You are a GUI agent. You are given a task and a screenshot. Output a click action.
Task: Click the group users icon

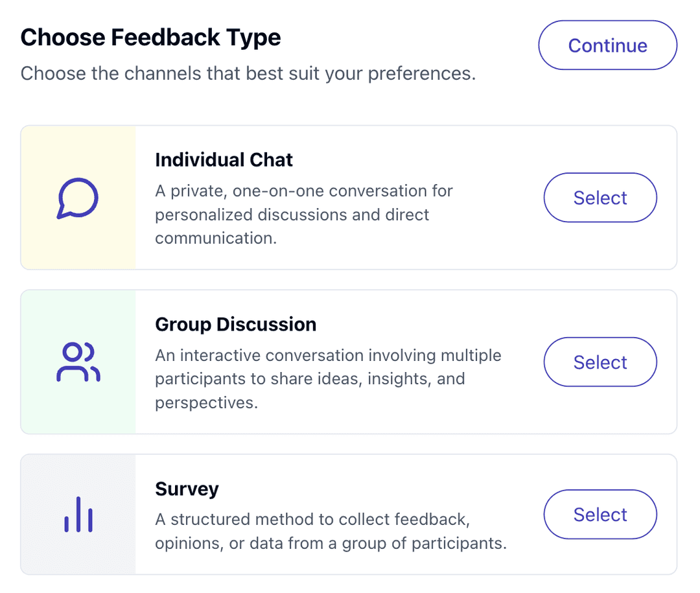(x=78, y=362)
